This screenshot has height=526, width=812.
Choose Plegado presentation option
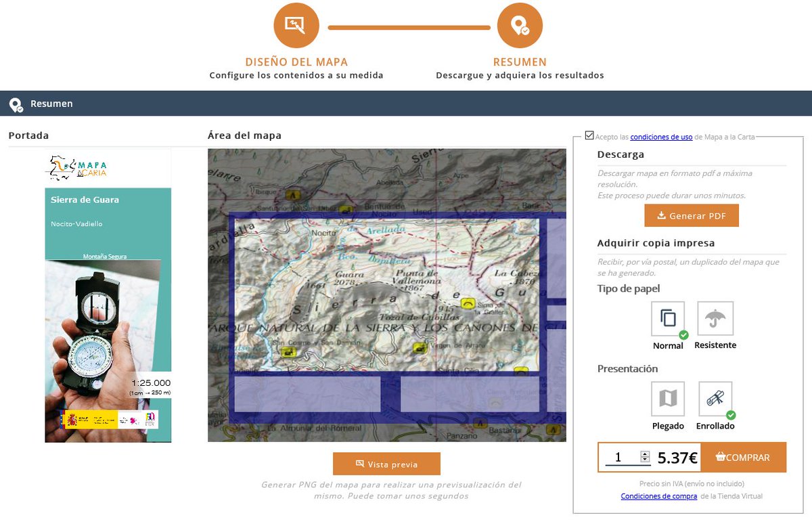pos(668,399)
